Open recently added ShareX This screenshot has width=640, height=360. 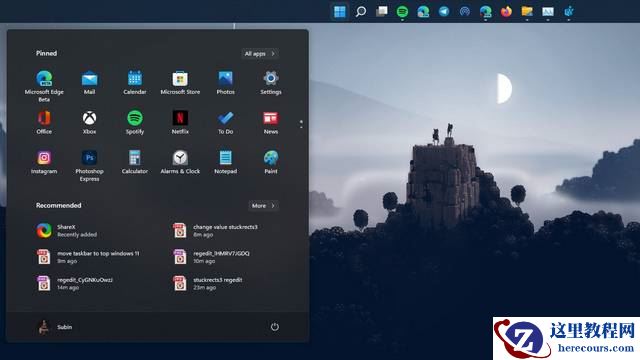tap(67, 231)
